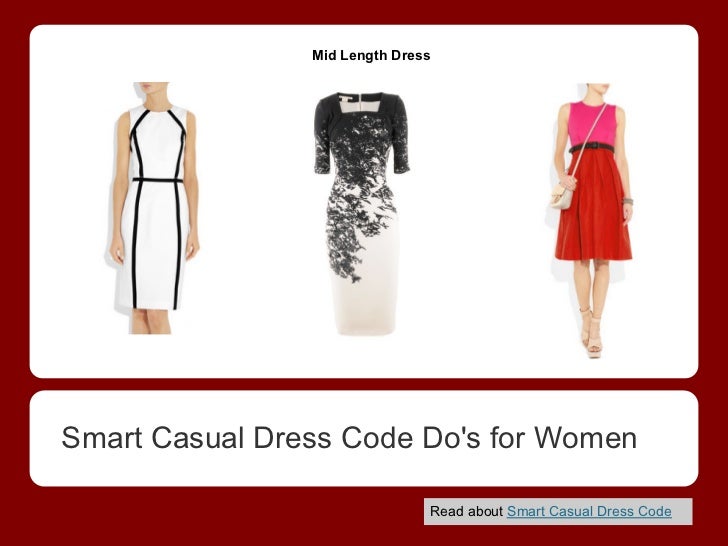Image resolution: width=728 pixels, height=546 pixels.
Task: Click the gray box around the link
Action: pos(558,512)
